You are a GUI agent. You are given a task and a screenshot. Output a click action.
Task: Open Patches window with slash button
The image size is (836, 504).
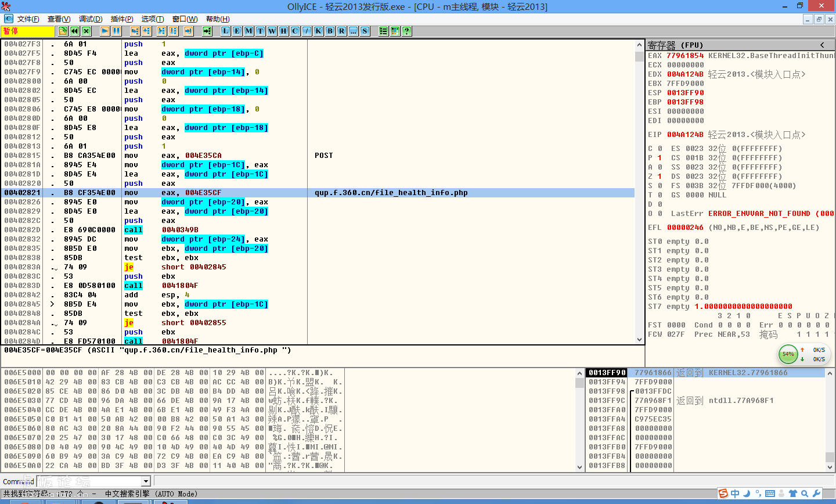[307, 31]
